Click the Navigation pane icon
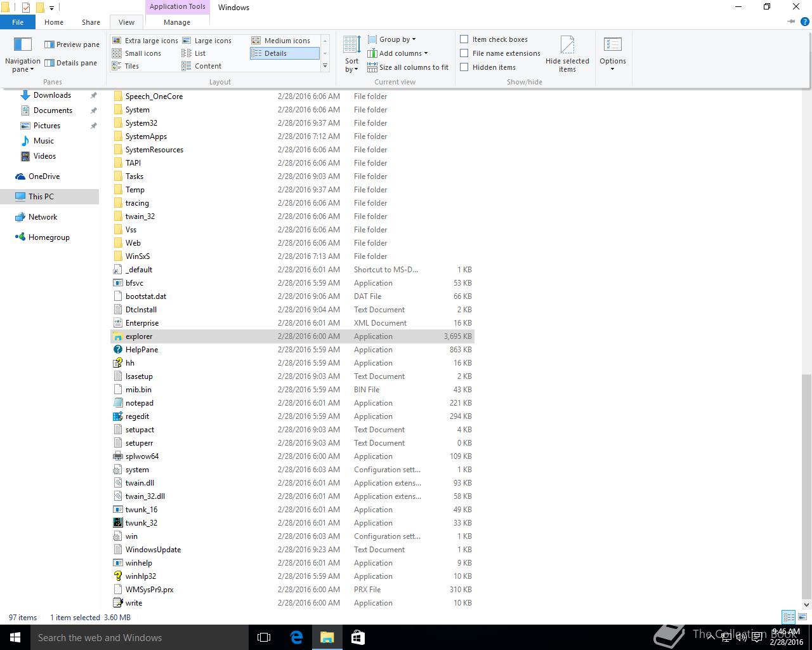 23,44
